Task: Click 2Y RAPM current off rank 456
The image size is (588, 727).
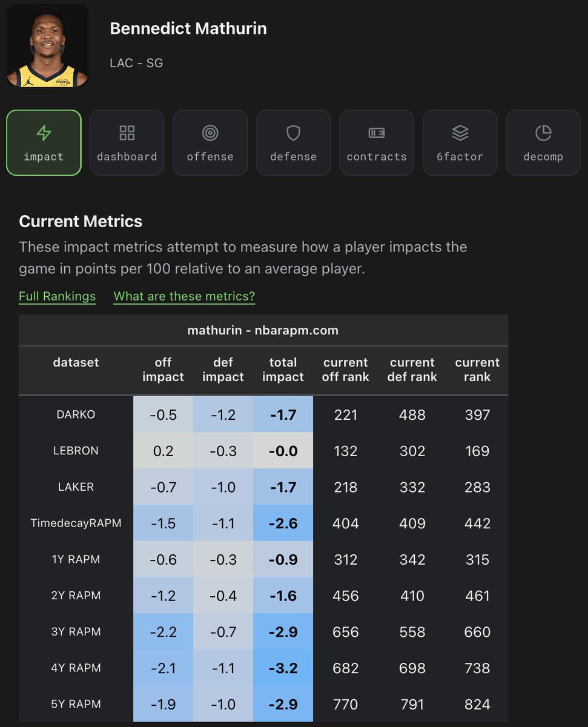Action: (346, 596)
